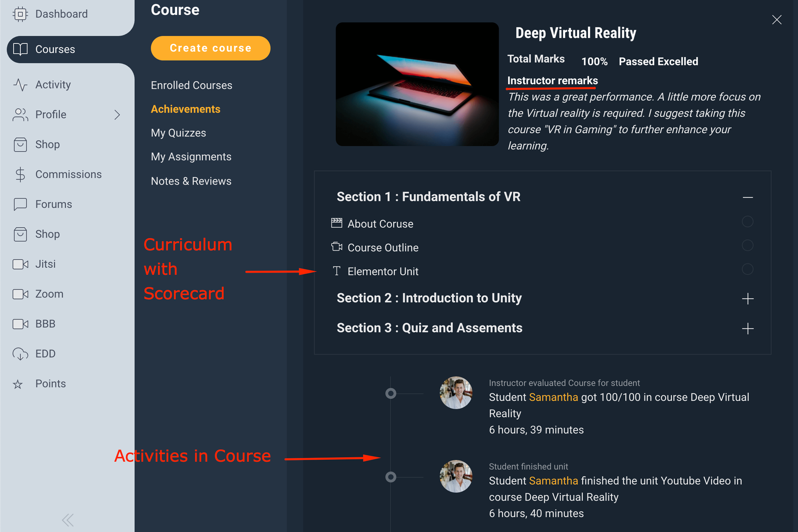This screenshot has width=798, height=532.
Task: Click the Zoom video camera icon
Action: pos(20,294)
